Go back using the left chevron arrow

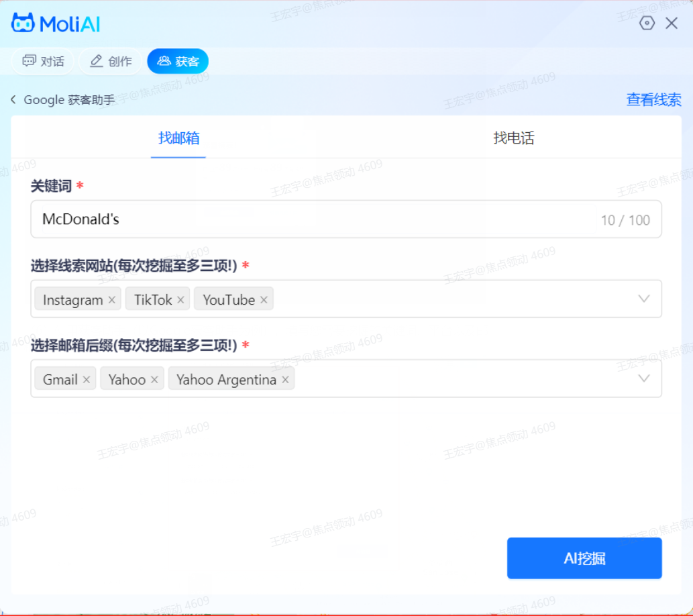(13, 100)
